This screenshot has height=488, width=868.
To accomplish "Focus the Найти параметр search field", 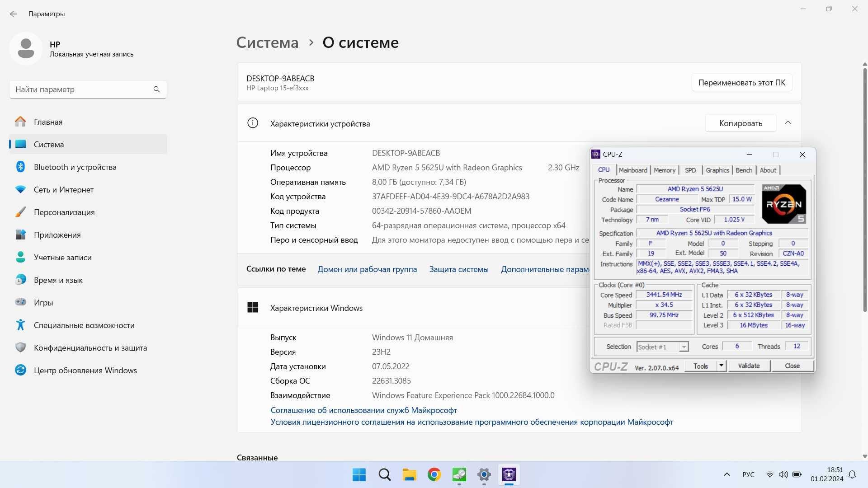I will [x=88, y=89].
